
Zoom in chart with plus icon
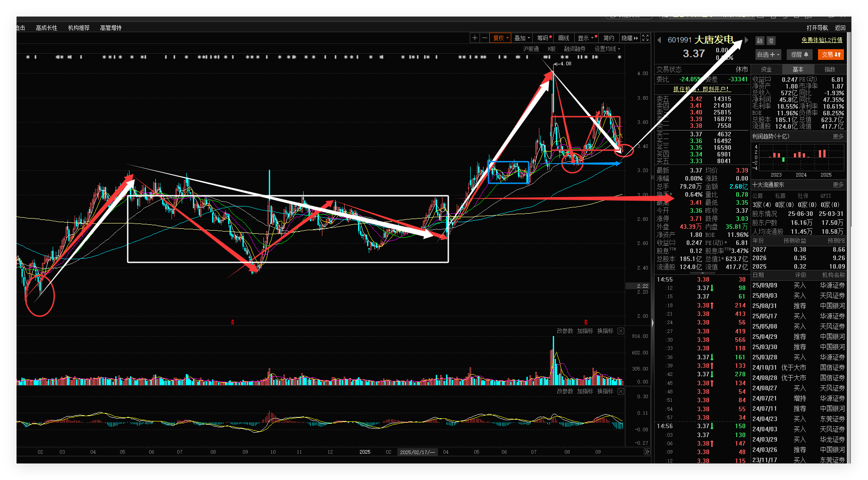475,38
